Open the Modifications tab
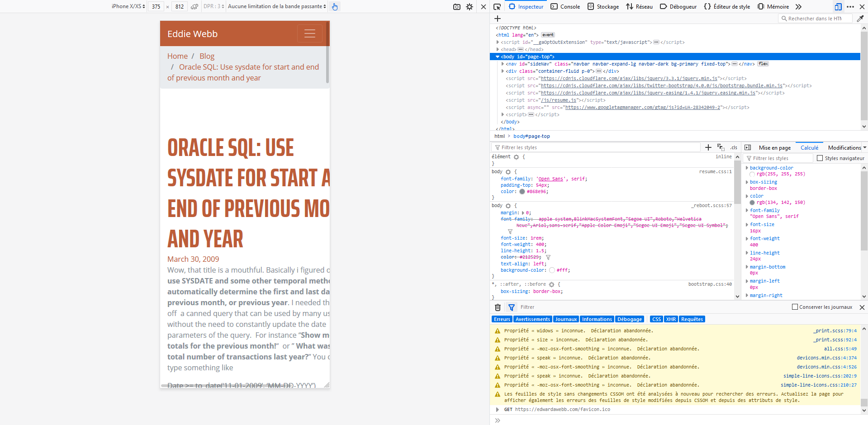The image size is (868, 425). tap(844, 148)
